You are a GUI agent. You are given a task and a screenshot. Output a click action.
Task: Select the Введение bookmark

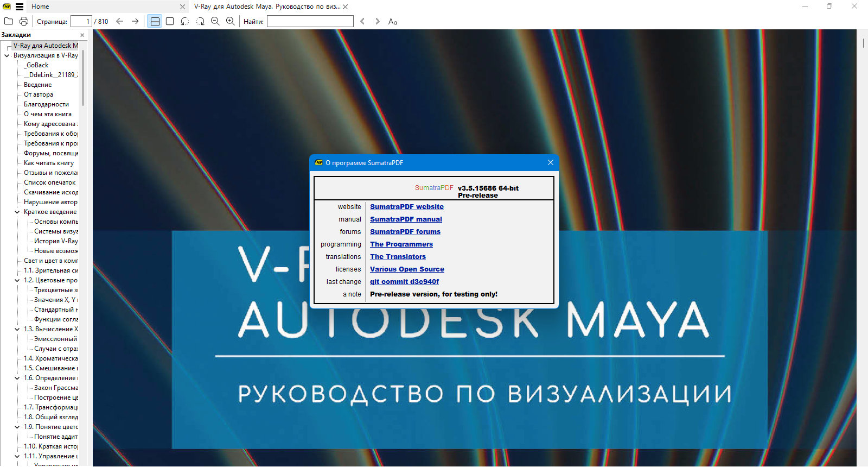pyautogui.click(x=38, y=85)
